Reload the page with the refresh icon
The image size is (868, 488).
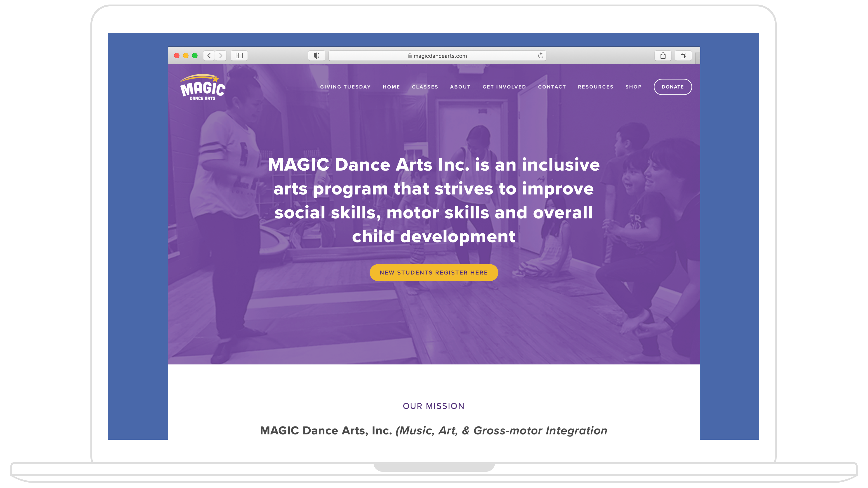(540, 56)
